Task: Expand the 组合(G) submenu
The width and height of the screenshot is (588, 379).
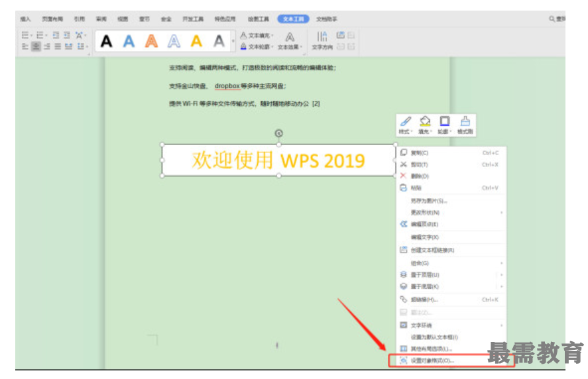Action: (x=451, y=263)
